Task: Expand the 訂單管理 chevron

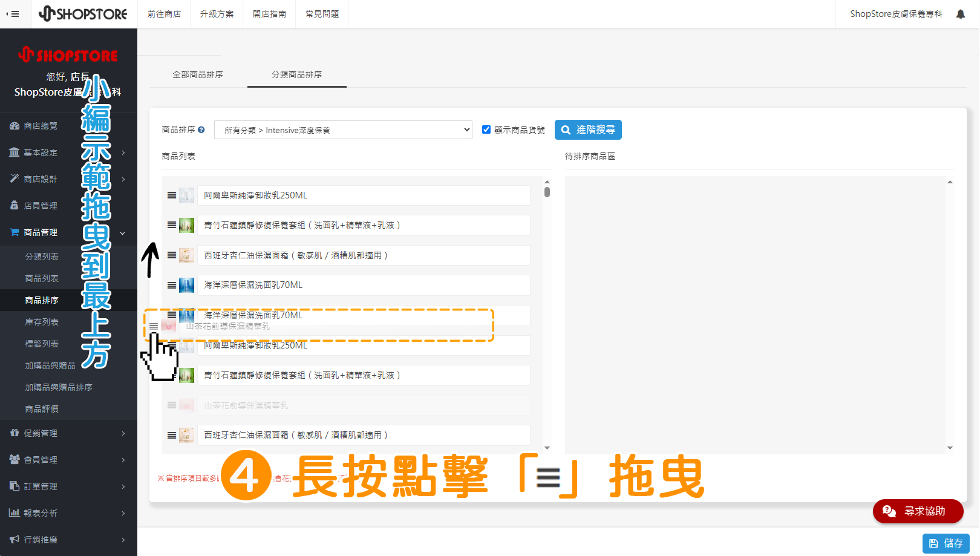Action: click(x=123, y=486)
